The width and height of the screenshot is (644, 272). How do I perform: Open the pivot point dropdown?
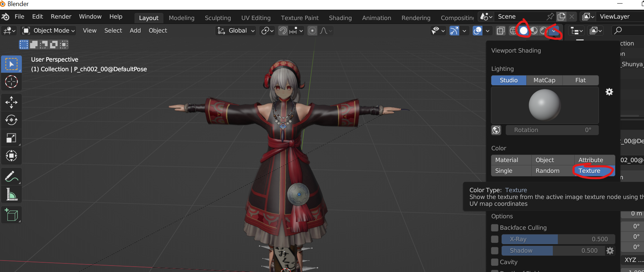click(267, 31)
